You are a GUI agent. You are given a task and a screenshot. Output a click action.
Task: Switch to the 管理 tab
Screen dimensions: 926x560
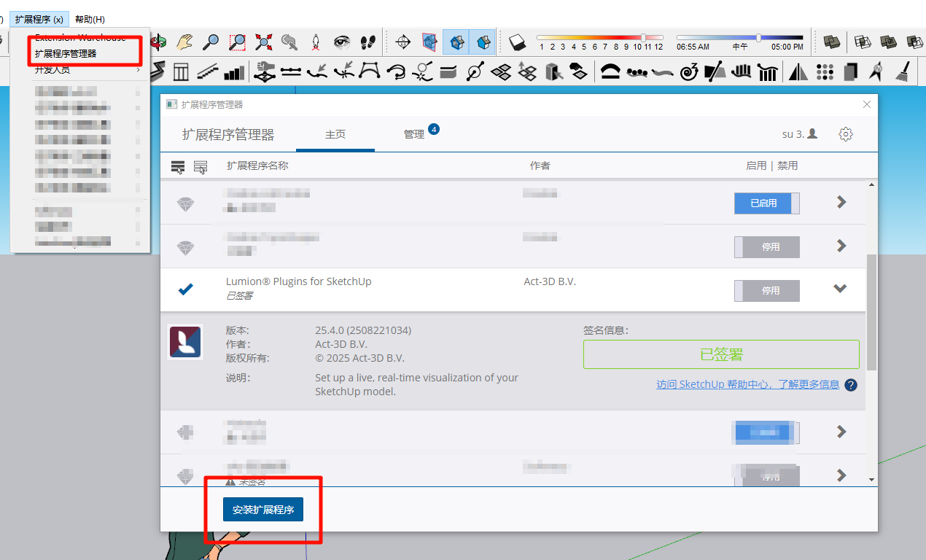pos(414,135)
